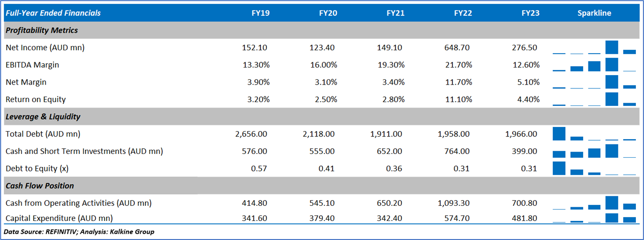Viewport: 644px width, 240px height.
Task: Click the FY19 column header
Action: click(x=260, y=13)
